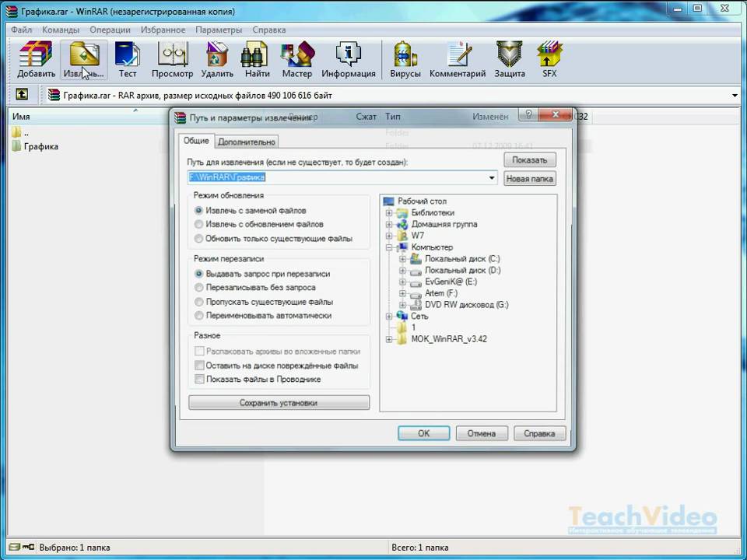Click the key icon in status bar
This screenshot has height=560, width=747.
(28, 547)
